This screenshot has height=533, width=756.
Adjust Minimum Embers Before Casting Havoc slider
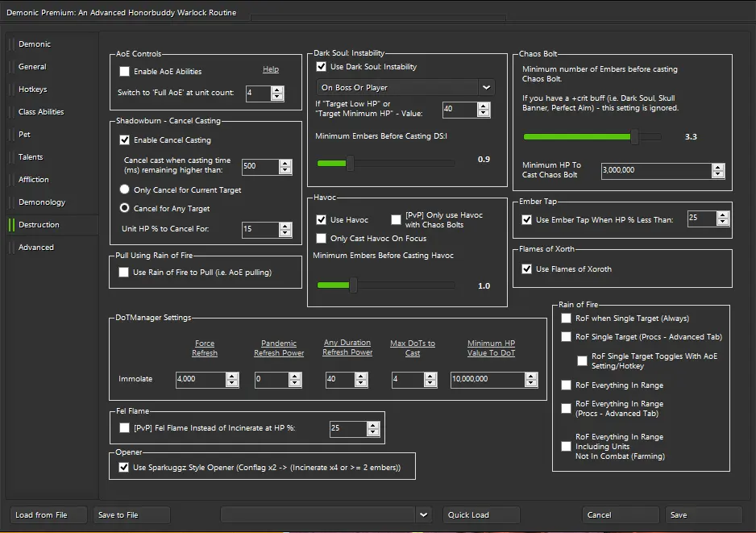(x=353, y=285)
